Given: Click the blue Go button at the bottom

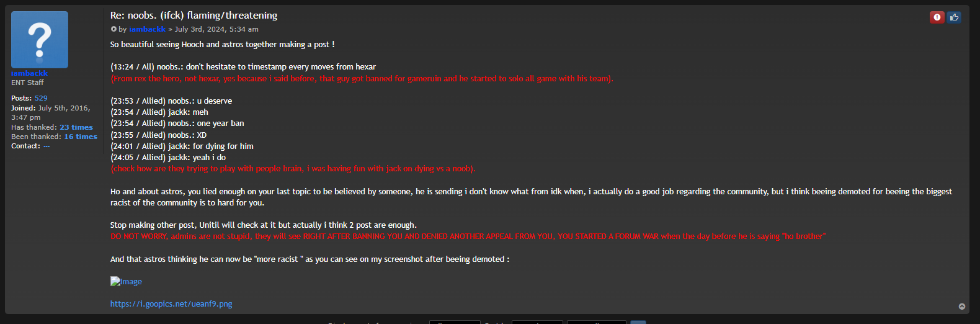Looking at the screenshot, I should tap(638, 322).
